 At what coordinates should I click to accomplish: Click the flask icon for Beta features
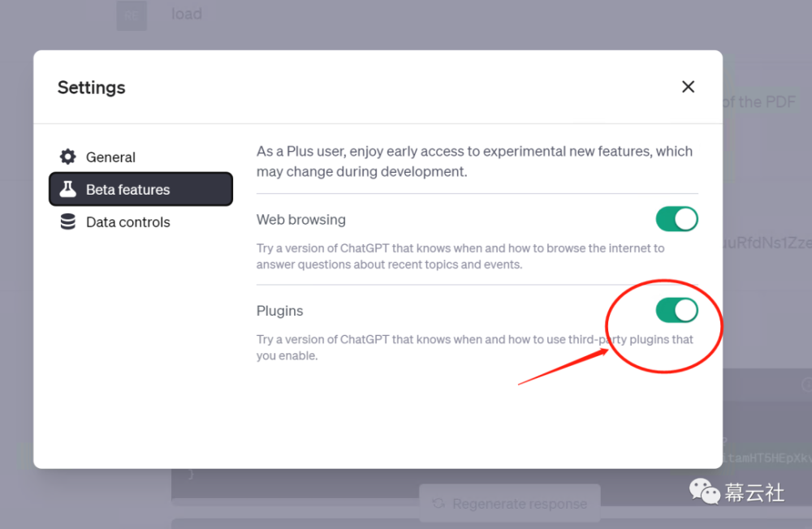point(68,190)
